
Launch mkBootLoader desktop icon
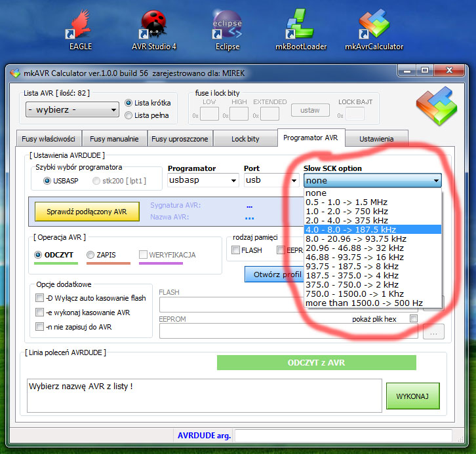coord(301,29)
